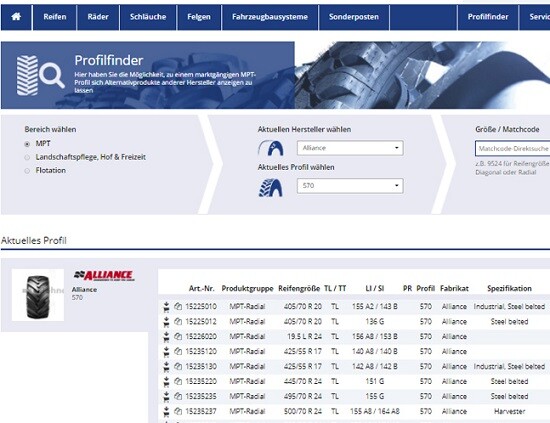Click article number 15235237
Screen dimensions: 550x423
click(x=201, y=411)
